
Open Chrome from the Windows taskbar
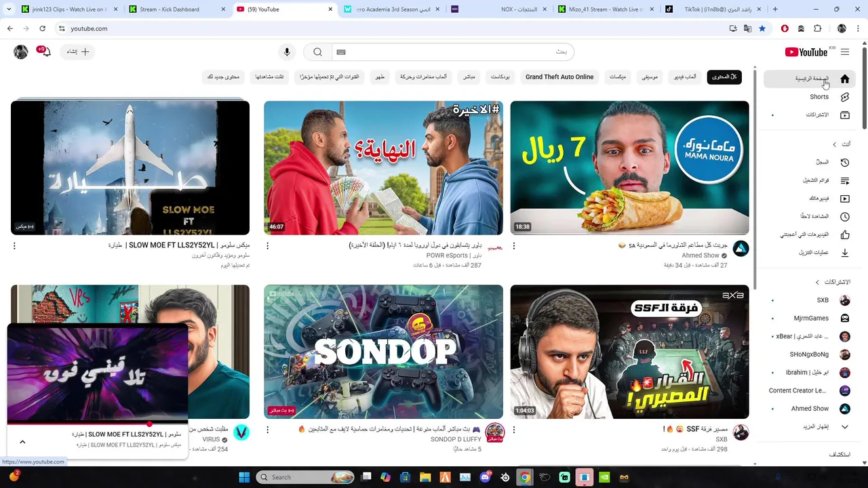coord(524,477)
